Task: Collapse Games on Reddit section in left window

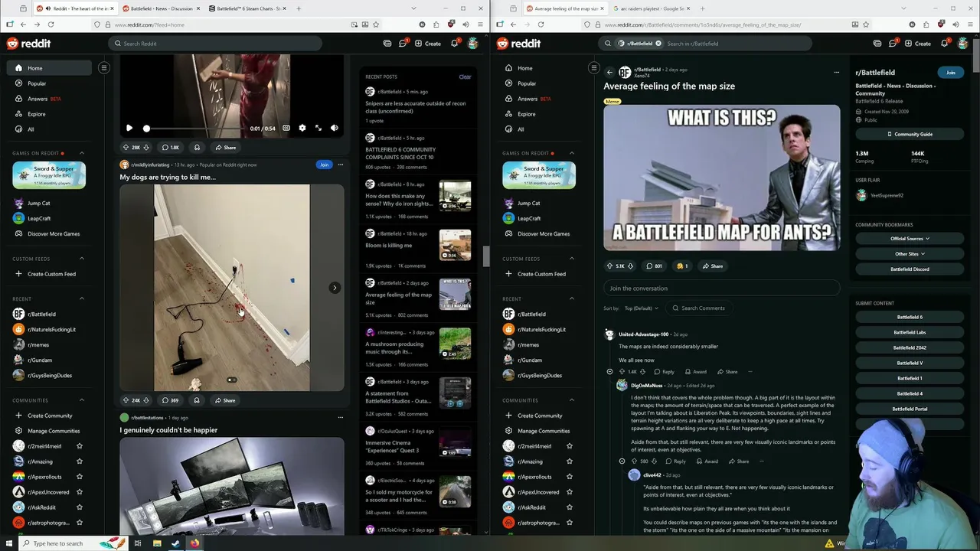Action: [x=82, y=153]
